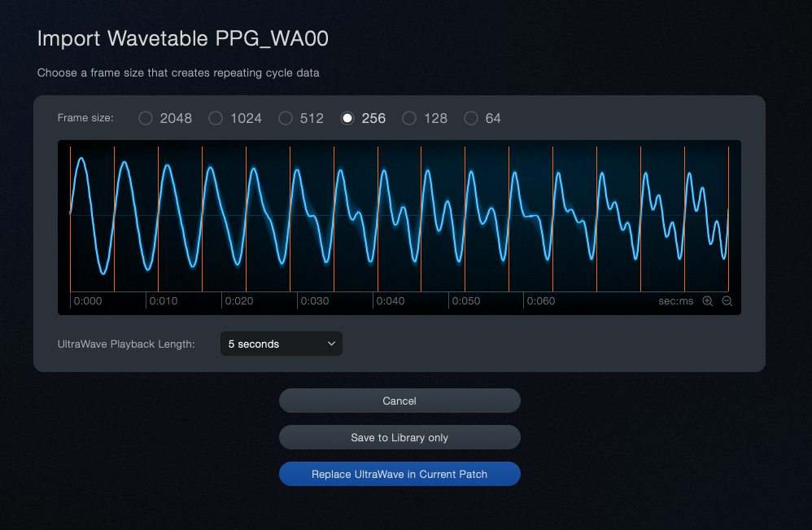Open the UltraWave Playback Length dropdown
812x530 pixels.
281,344
